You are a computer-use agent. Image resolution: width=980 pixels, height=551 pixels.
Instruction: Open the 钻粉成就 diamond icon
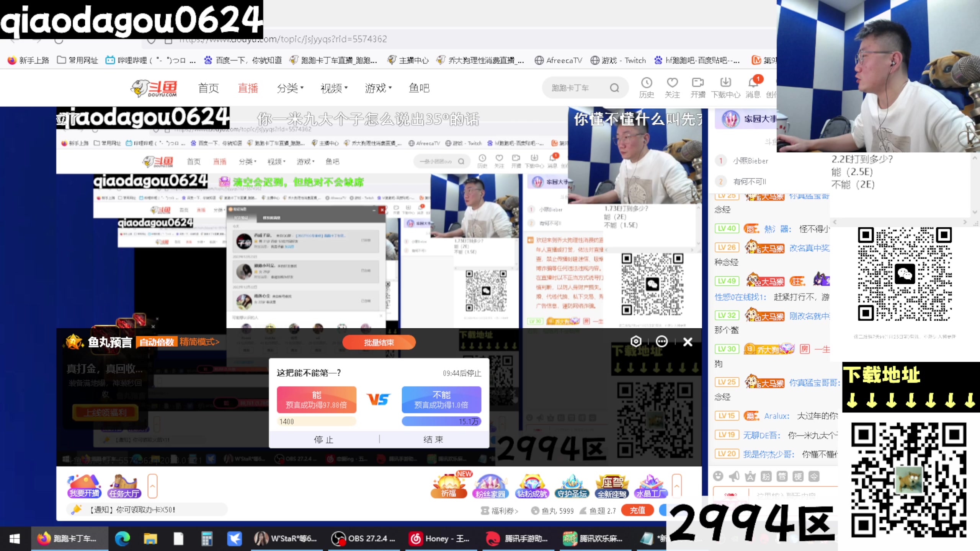coord(532,486)
